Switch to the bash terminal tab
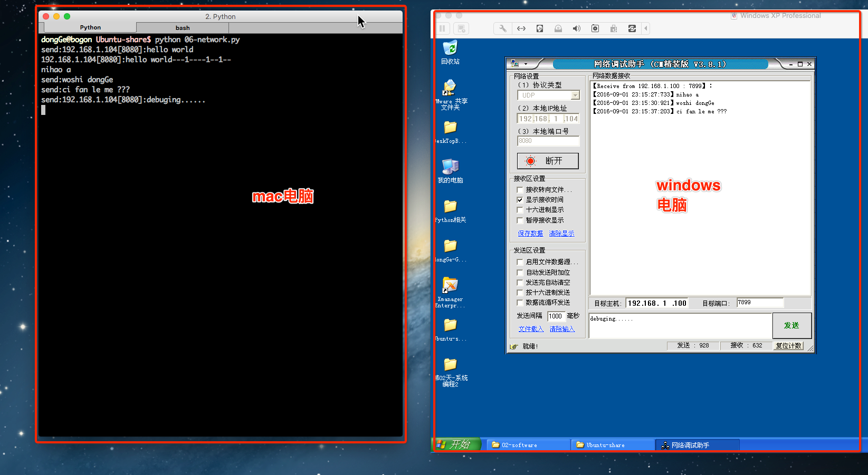The height and width of the screenshot is (475, 868). point(183,28)
